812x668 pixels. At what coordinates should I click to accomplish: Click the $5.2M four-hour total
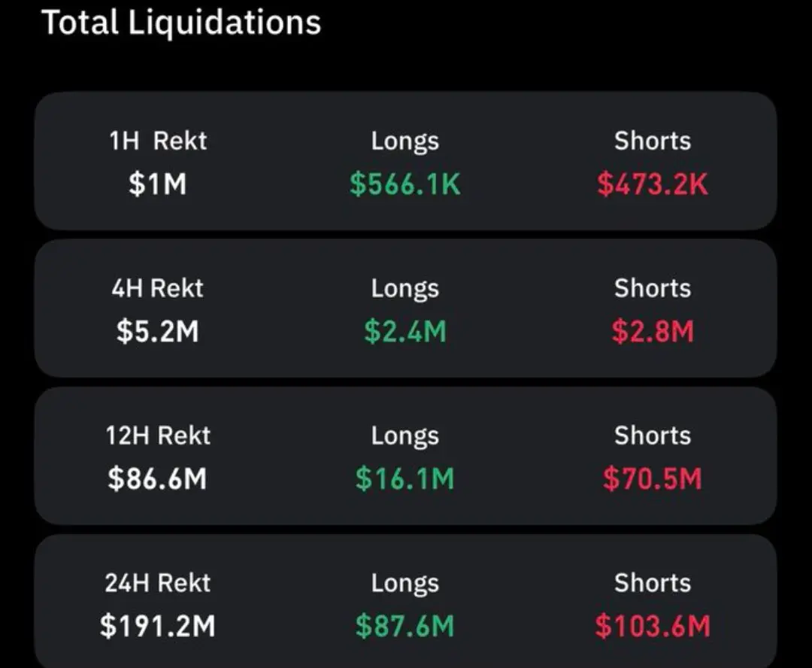click(157, 332)
